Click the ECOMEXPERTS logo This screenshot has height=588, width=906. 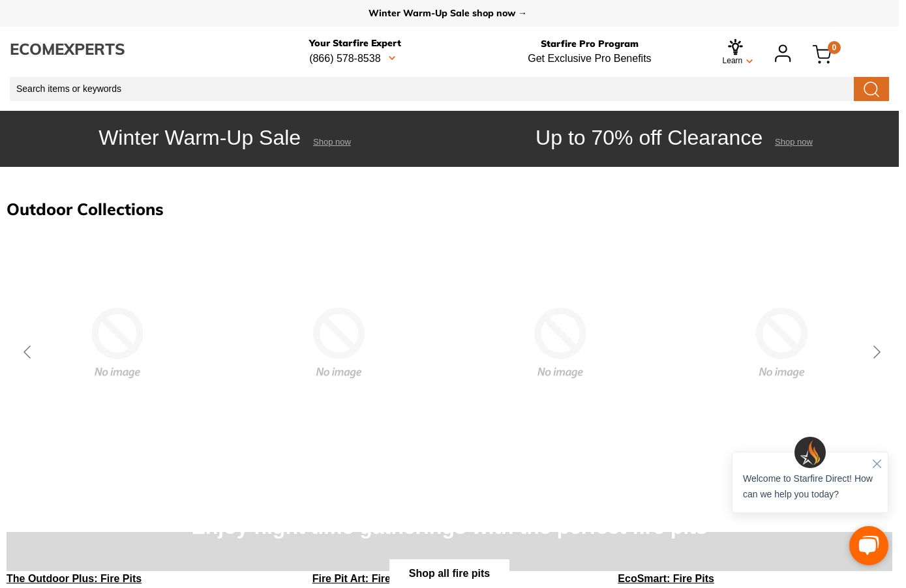(67, 50)
